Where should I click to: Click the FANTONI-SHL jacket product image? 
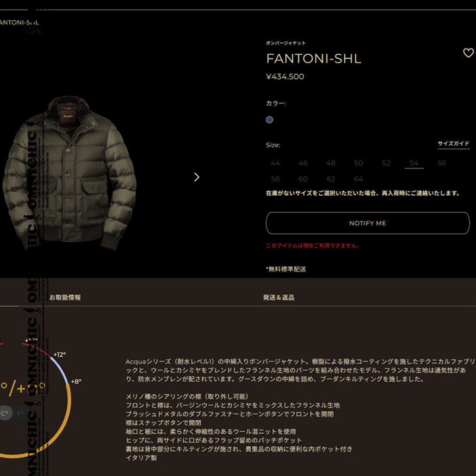tap(70, 174)
